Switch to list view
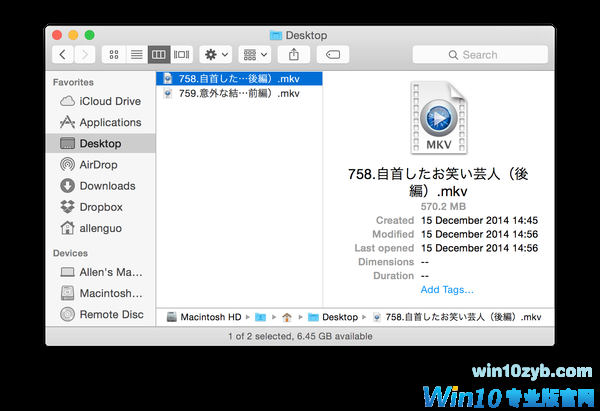This screenshot has height=411, width=600. (137, 55)
